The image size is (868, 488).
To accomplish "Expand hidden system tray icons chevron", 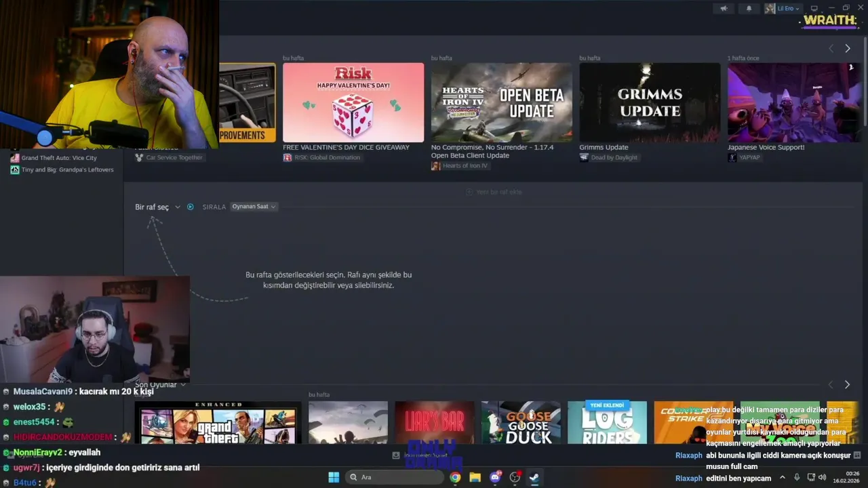I will [782, 477].
